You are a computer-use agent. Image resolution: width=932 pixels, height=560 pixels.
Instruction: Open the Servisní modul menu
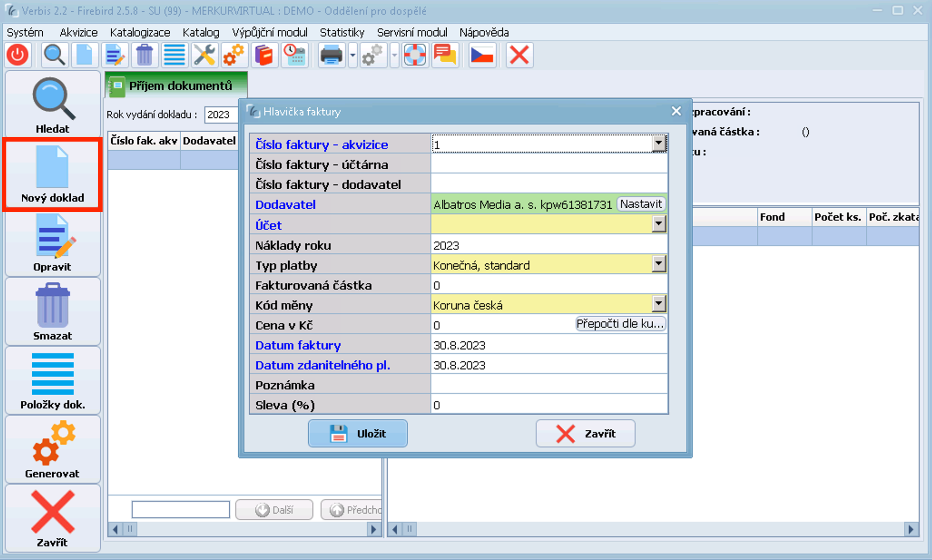point(412,32)
